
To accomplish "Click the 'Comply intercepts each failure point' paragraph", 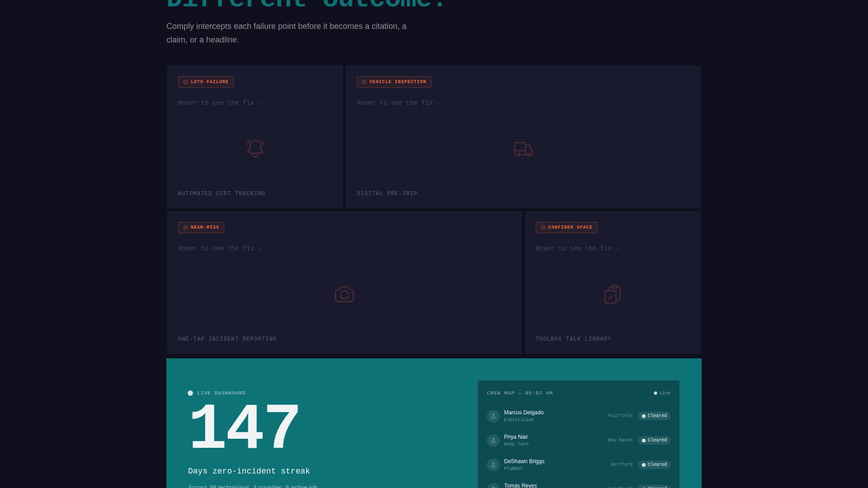I will pos(287,33).
